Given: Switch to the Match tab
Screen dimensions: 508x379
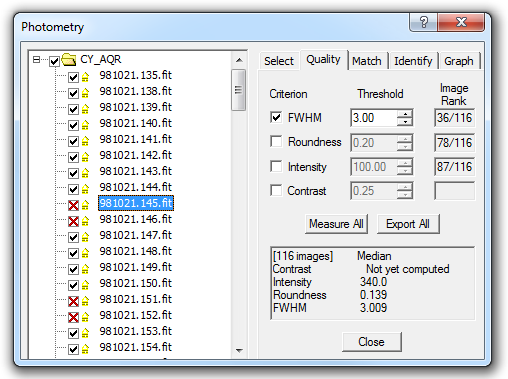Looking at the screenshot, I should click(367, 61).
